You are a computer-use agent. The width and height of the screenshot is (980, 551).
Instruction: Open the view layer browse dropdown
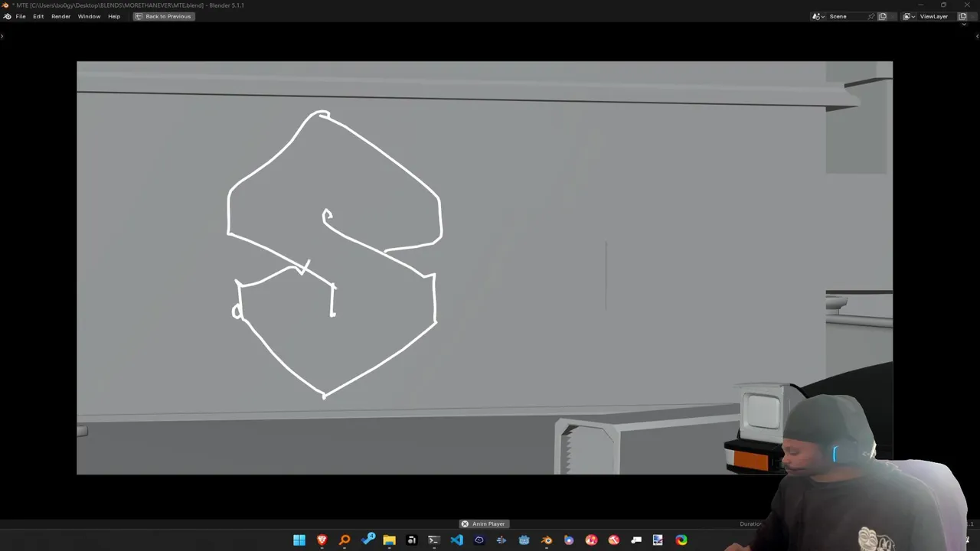click(x=908, y=16)
